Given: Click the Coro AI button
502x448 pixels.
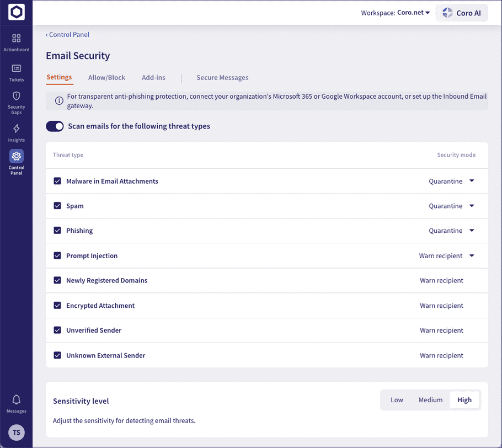Looking at the screenshot, I should [462, 12].
